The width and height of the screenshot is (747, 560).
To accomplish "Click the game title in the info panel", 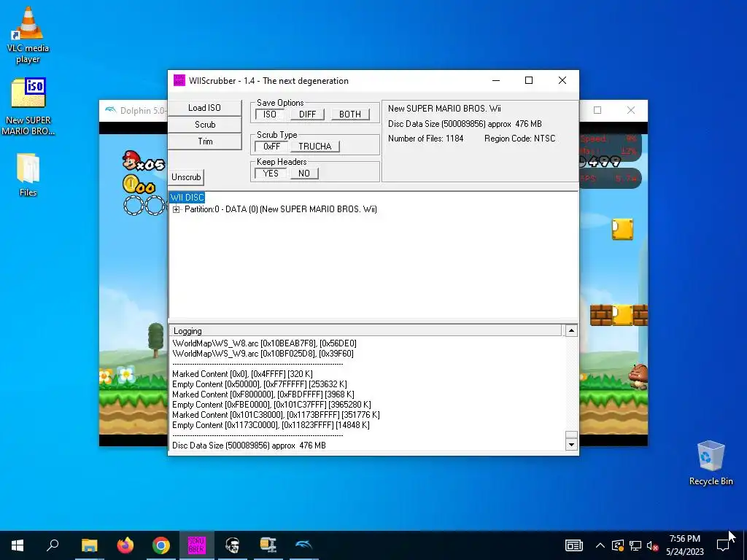I will coord(444,109).
